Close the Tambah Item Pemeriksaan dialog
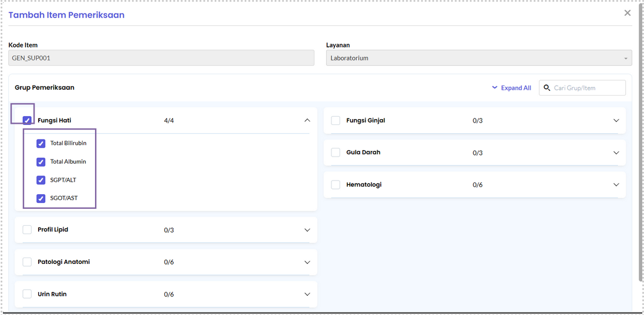The image size is (644, 315). tap(627, 13)
